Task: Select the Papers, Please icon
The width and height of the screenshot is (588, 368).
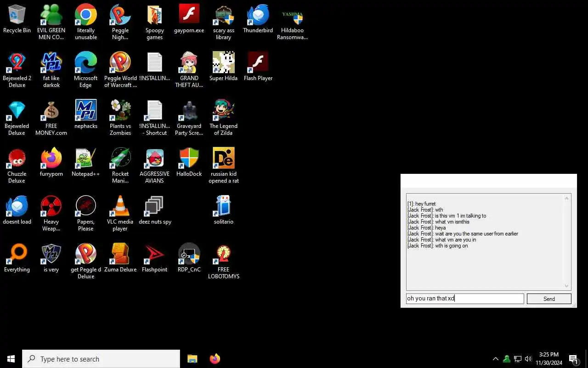Action: coord(86,206)
